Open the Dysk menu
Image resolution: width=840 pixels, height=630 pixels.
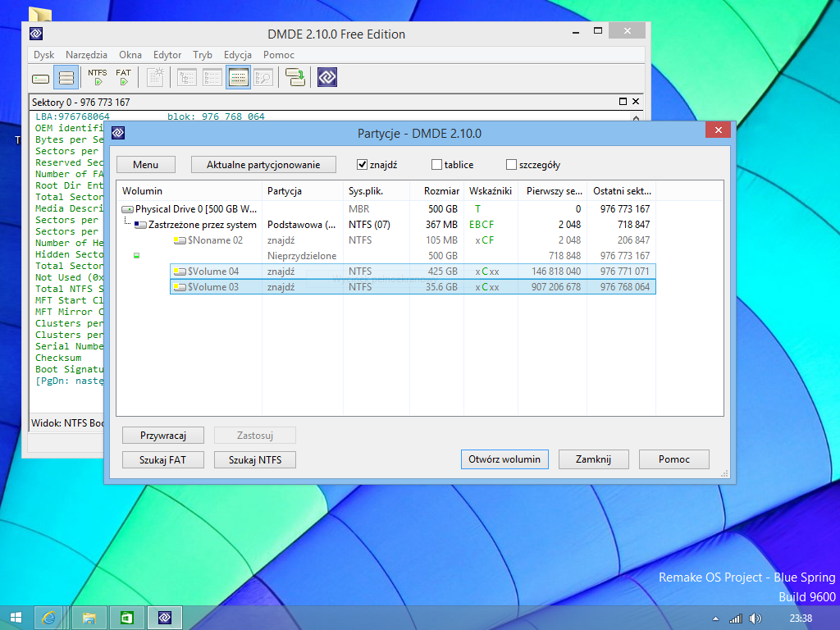[x=44, y=55]
